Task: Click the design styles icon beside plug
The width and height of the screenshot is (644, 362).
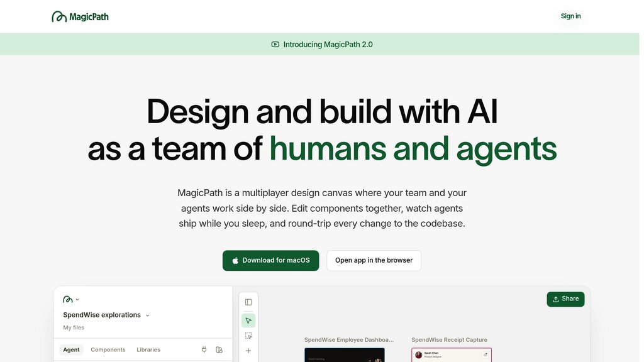Action: click(x=219, y=349)
